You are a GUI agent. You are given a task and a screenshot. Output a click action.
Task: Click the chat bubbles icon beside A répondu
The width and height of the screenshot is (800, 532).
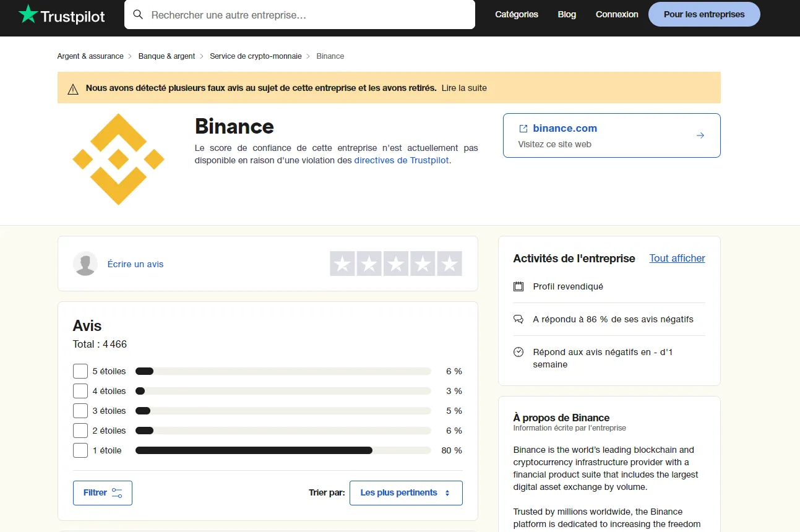pos(518,319)
